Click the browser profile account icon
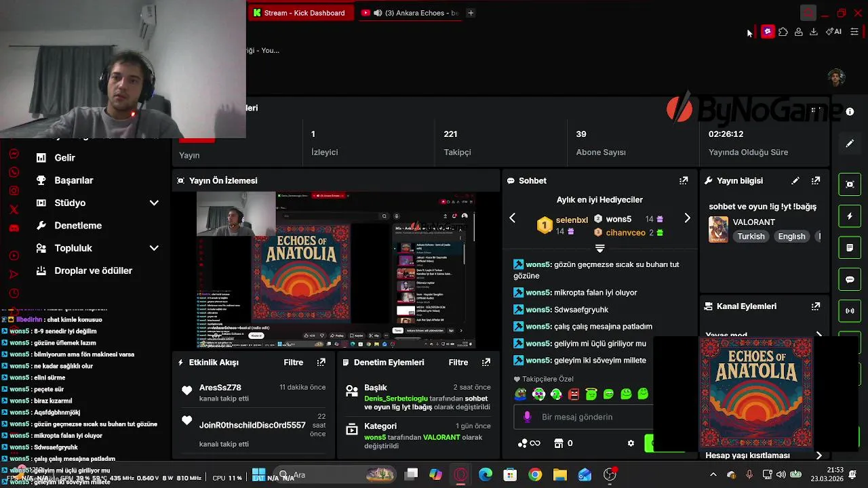 (x=799, y=32)
